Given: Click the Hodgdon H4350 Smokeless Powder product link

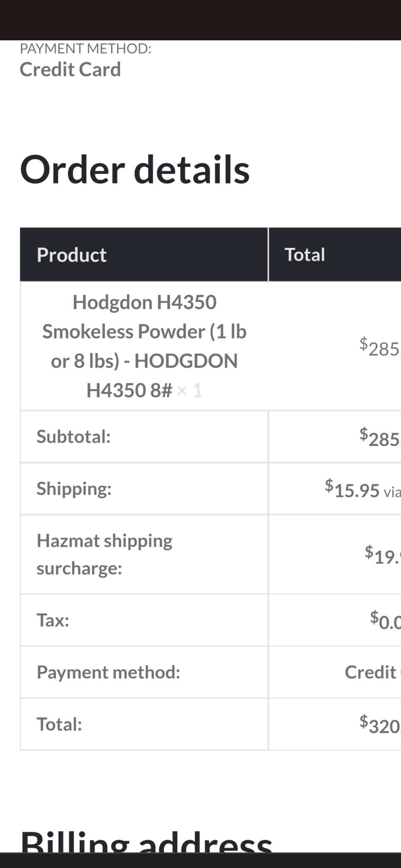Looking at the screenshot, I should (144, 346).
